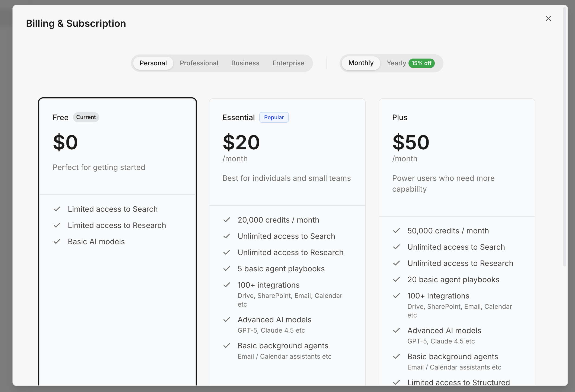
Task: Open the Business plan tab
Action: point(245,63)
